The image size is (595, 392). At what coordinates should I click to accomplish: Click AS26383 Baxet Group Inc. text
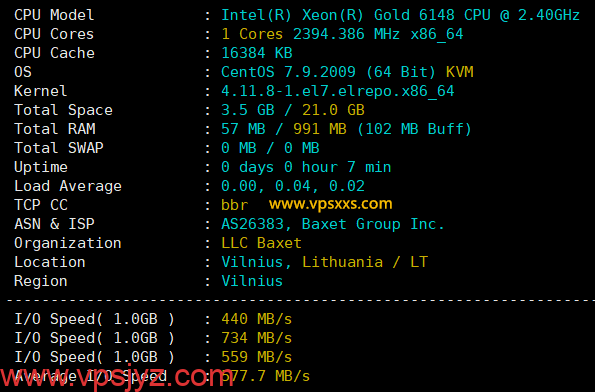point(333,224)
